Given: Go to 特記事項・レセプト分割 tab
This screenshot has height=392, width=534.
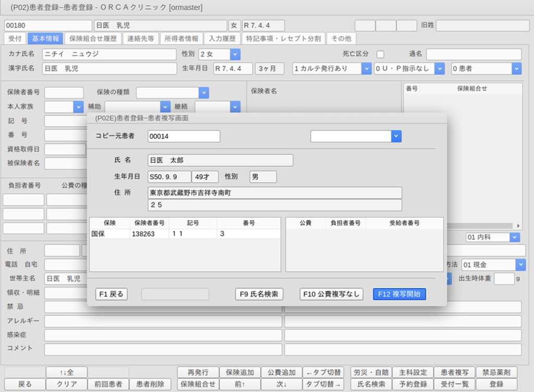Looking at the screenshot, I should point(284,39).
